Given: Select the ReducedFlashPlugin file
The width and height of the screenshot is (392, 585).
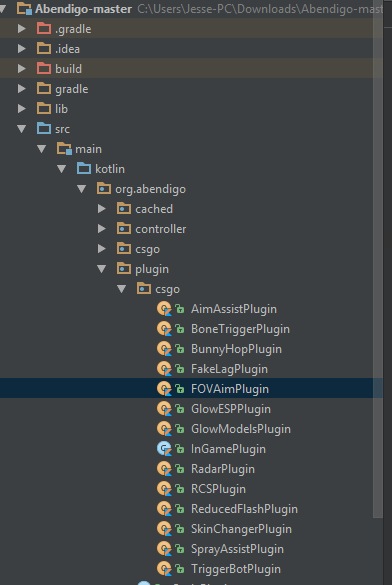Looking at the screenshot, I should pos(244,509).
